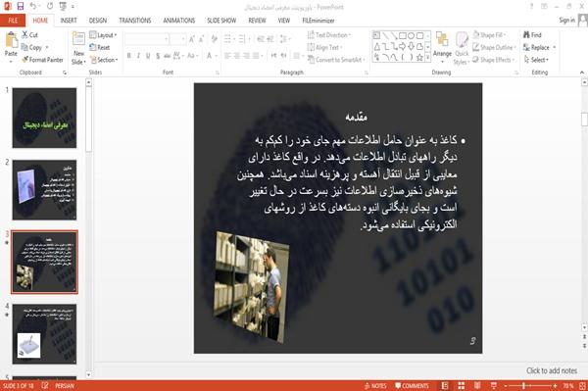Screen dimensions: 588x391
Task: Click PERSIAN language indicator
Action: pyautogui.click(x=65, y=386)
